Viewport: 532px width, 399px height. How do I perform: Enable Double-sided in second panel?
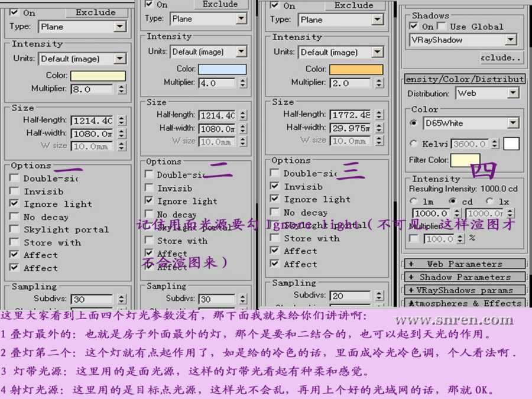pyautogui.click(x=149, y=174)
